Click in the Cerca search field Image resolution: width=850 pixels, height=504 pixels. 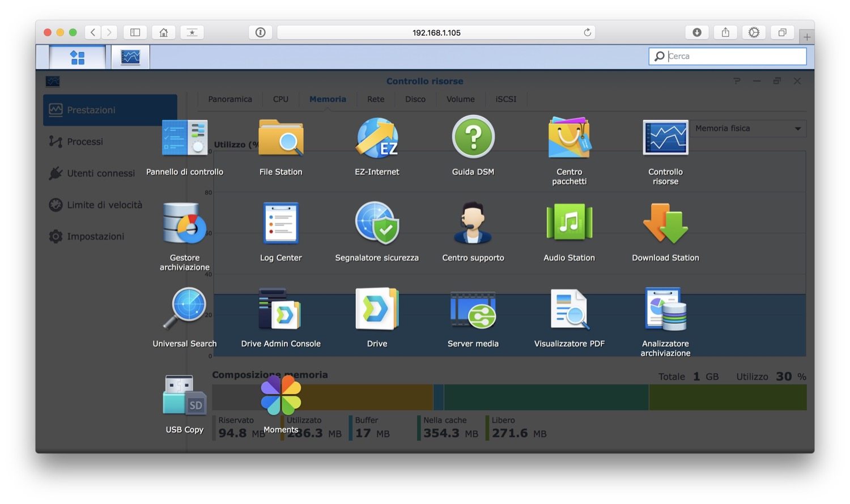click(728, 56)
